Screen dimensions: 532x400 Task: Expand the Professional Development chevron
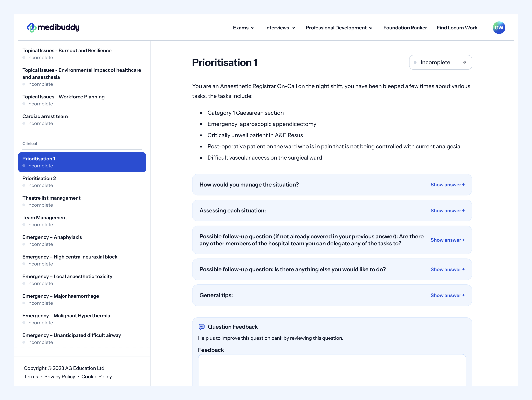pyautogui.click(x=371, y=28)
